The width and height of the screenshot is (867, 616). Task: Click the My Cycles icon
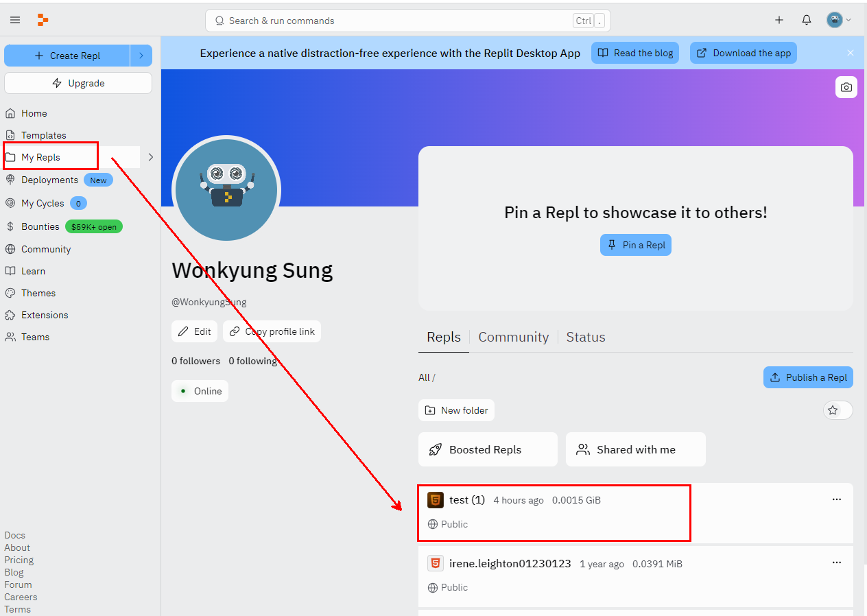pyautogui.click(x=10, y=203)
